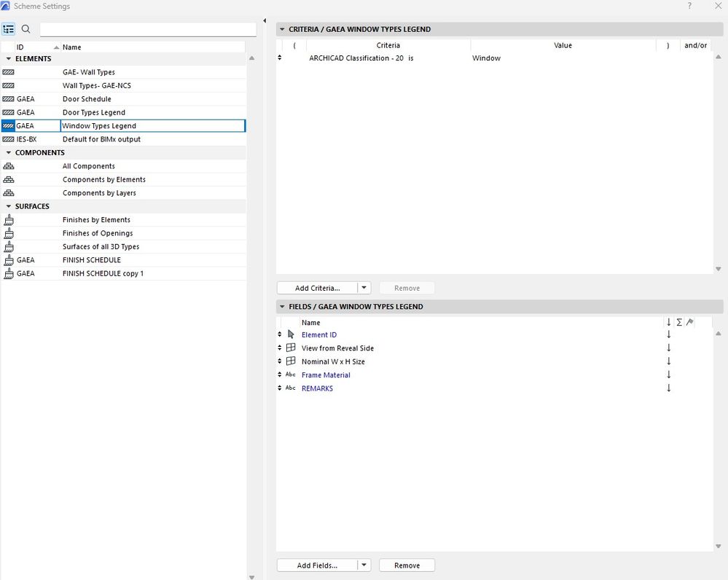Grab the criteria row reorder handle

point(280,58)
